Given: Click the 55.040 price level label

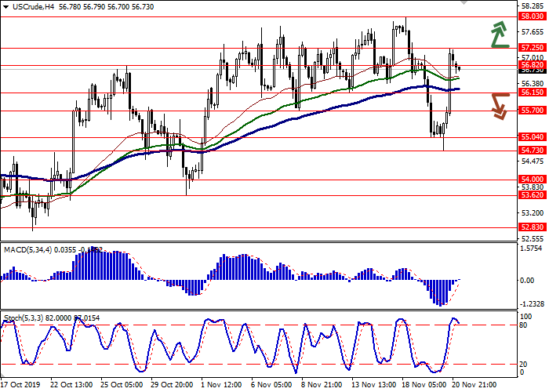Looking at the screenshot, I should pos(533,137).
